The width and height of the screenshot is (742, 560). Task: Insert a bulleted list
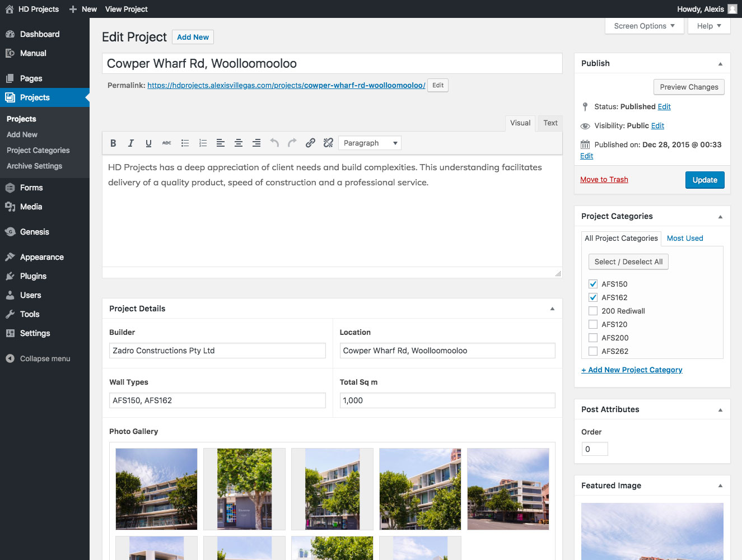[x=185, y=143]
